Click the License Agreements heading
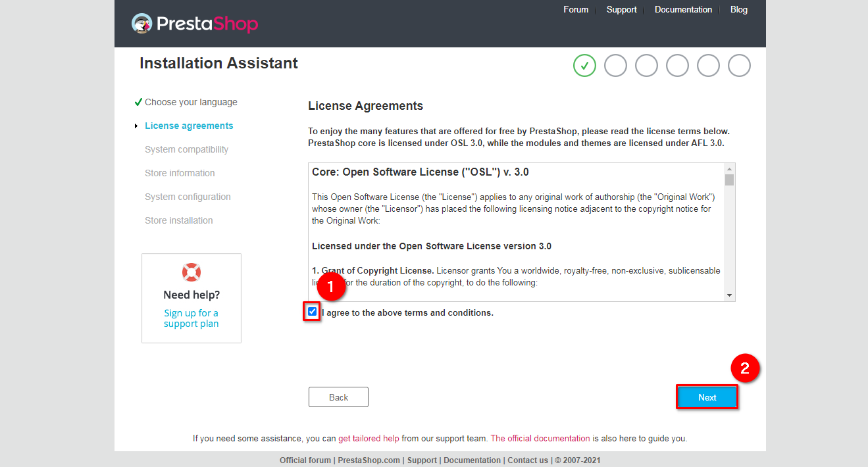The height and width of the screenshot is (467, 868). [365, 106]
